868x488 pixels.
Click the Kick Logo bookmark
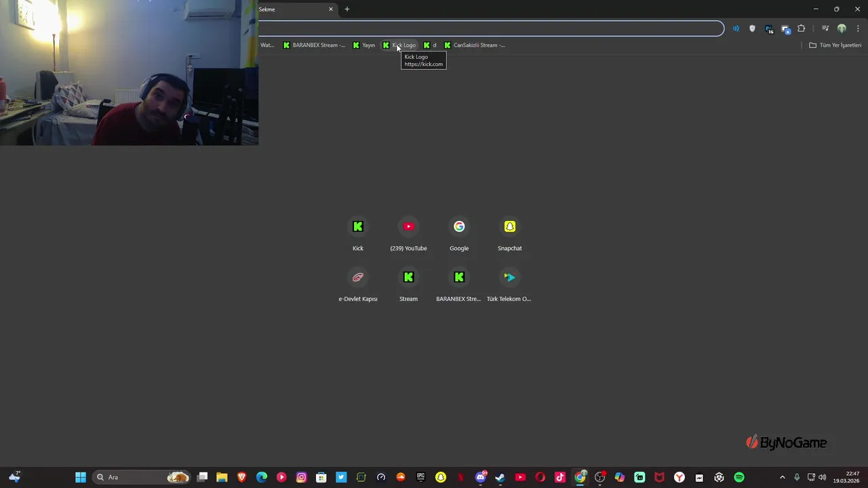399,45
